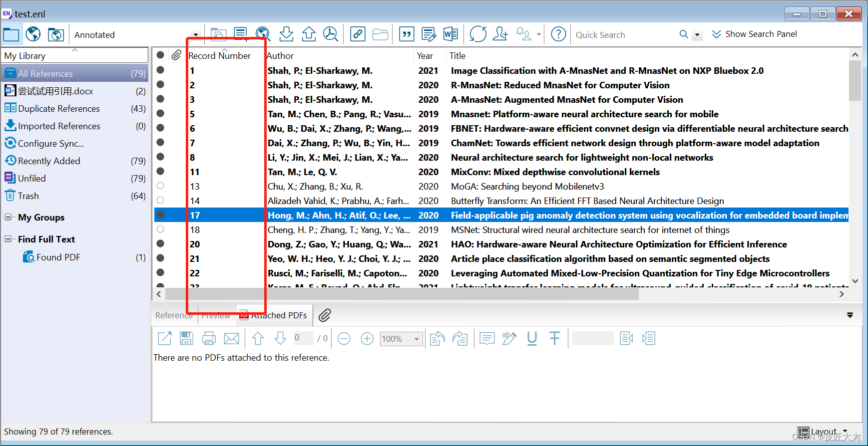Click Format Bibliography icon
868x446 pixels.
tap(429, 34)
